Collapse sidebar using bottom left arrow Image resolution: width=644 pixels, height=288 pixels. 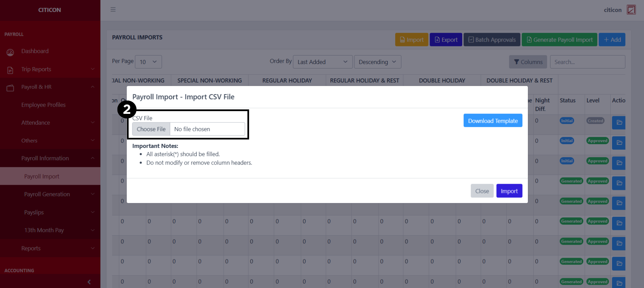89,282
